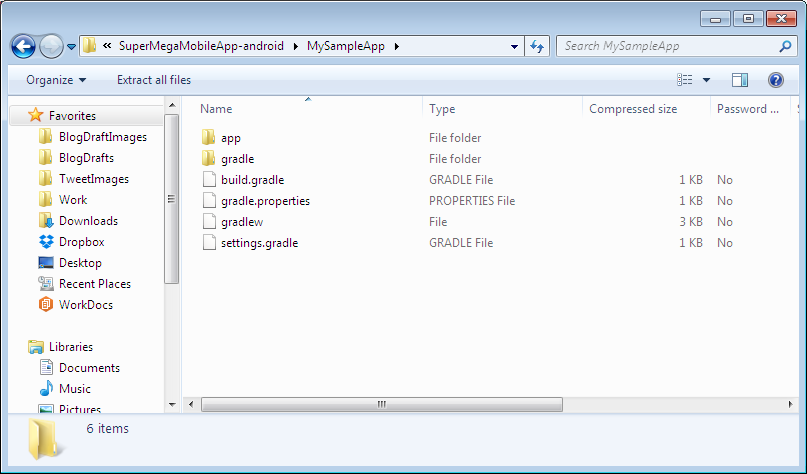Open the Music library
This screenshot has width=807, height=474.
click(74, 389)
